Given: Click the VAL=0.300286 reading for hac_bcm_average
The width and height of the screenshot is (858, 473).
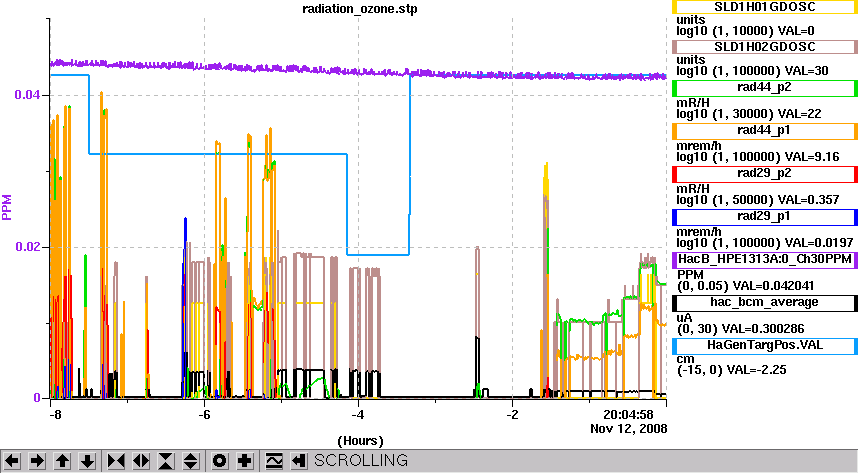Looking at the screenshot, I should click(x=764, y=329).
